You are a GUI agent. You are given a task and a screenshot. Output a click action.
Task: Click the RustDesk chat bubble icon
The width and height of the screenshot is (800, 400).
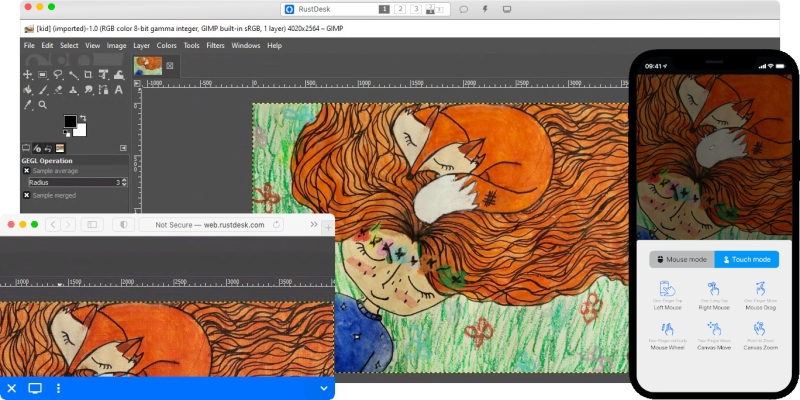coord(463,9)
